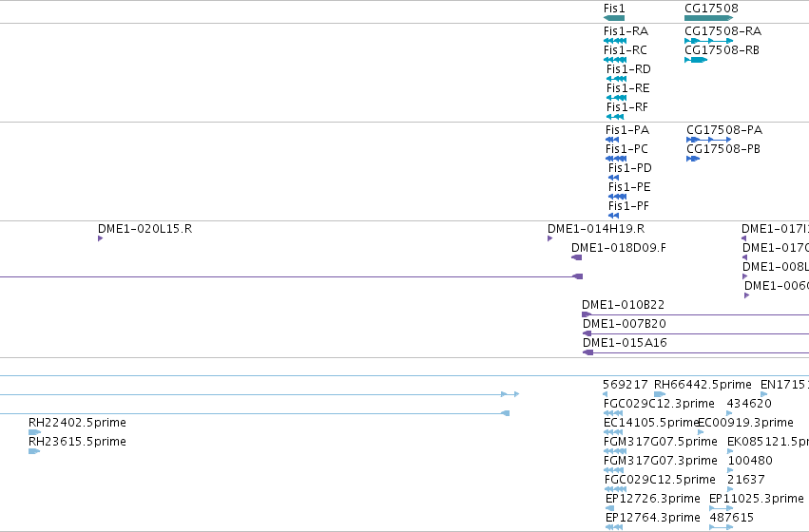
Task: Select the DME1-018D09.F clone end
Action: (x=619, y=248)
